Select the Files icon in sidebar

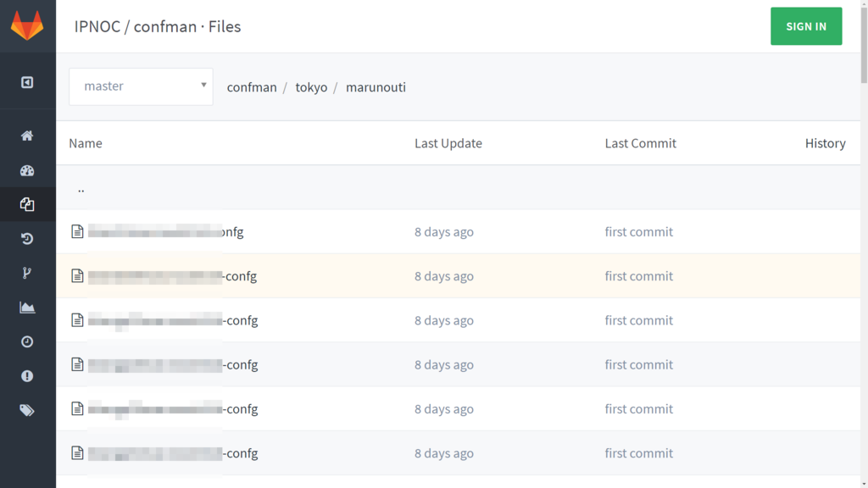27,204
